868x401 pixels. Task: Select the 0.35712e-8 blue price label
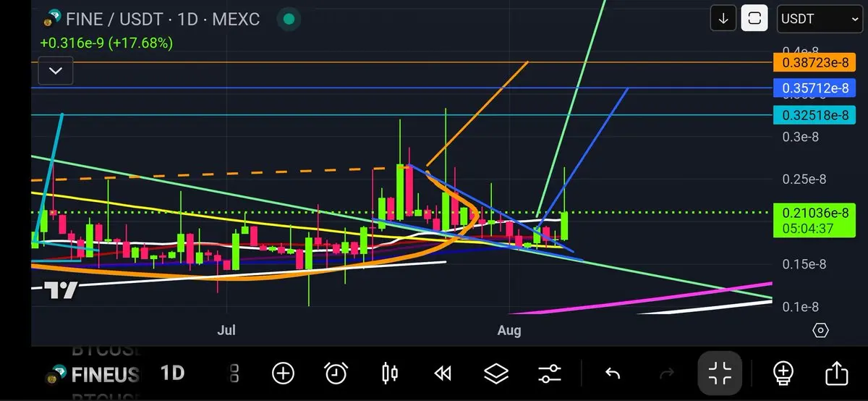pyautogui.click(x=814, y=88)
